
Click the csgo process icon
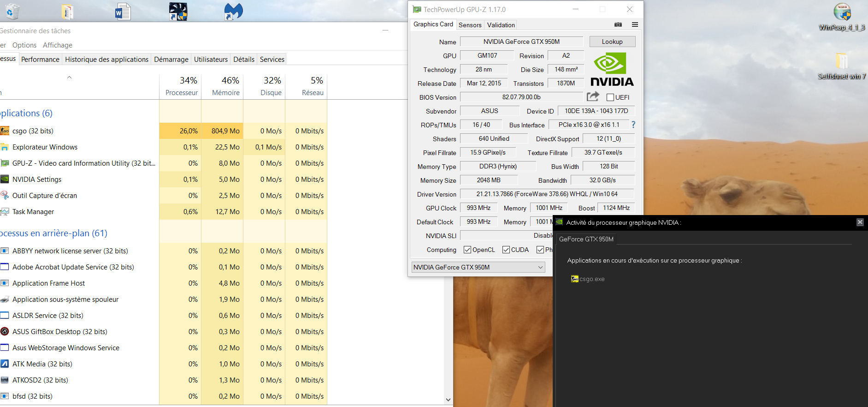[5, 131]
